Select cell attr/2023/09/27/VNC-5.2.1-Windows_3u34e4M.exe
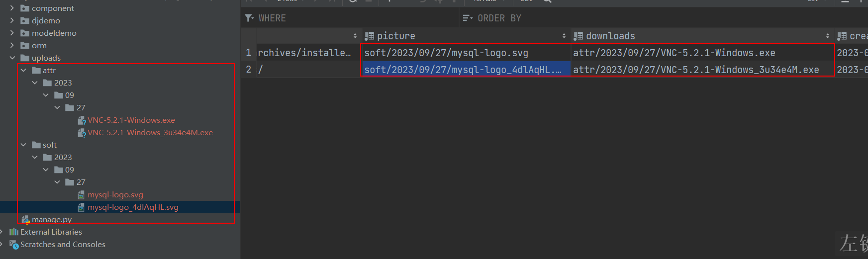The height and width of the screenshot is (259, 868). click(x=696, y=70)
